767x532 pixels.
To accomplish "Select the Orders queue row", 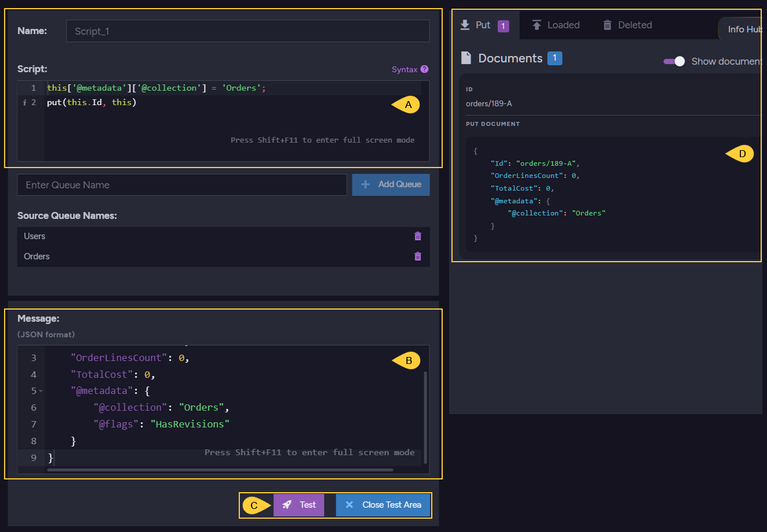I will (223, 256).
